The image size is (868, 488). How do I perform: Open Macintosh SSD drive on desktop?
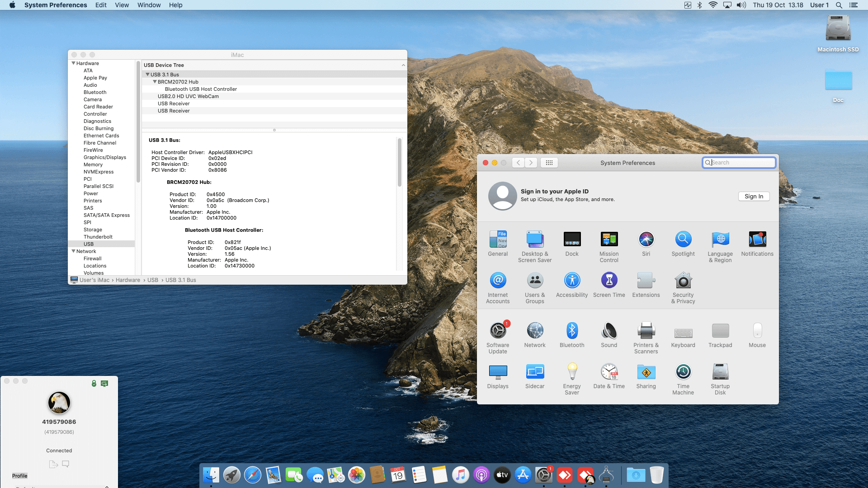[838, 33]
